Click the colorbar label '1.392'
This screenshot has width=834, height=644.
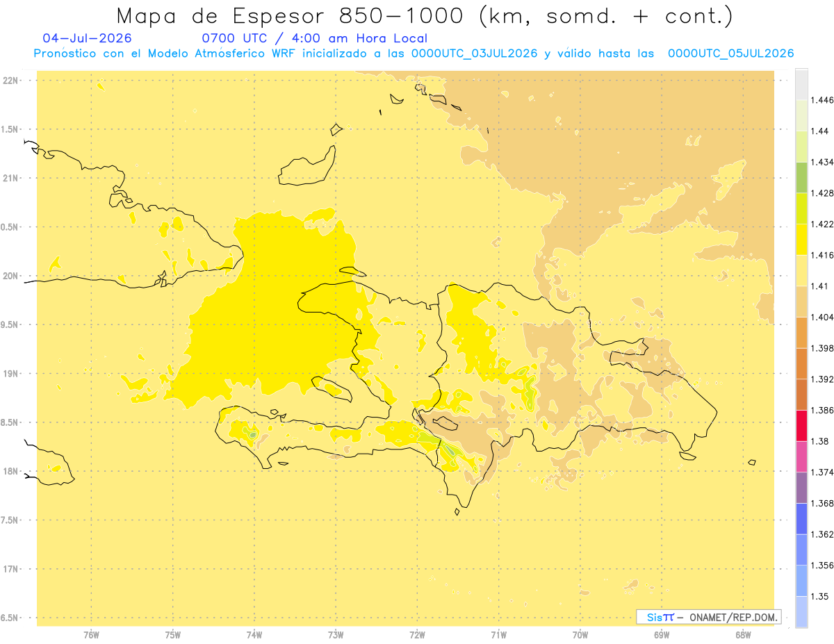(x=822, y=379)
